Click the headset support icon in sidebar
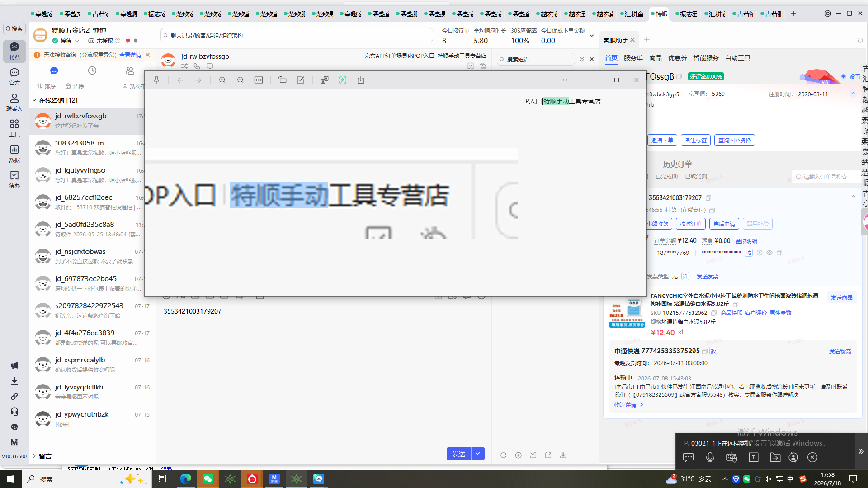The image size is (868, 488). click(14, 412)
